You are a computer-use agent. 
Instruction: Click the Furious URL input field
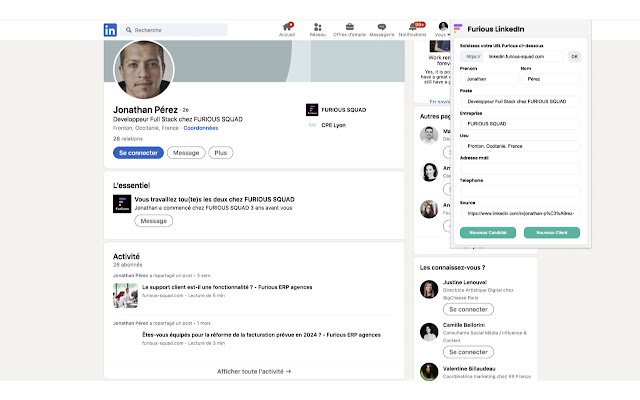pos(524,56)
